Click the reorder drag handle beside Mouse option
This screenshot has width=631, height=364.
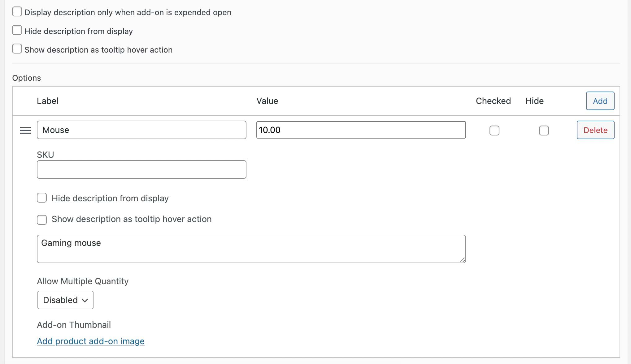[x=25, y=130]
